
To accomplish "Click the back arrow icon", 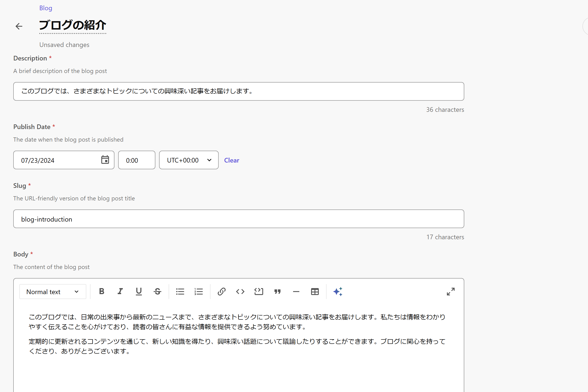I will coord(19,26).
